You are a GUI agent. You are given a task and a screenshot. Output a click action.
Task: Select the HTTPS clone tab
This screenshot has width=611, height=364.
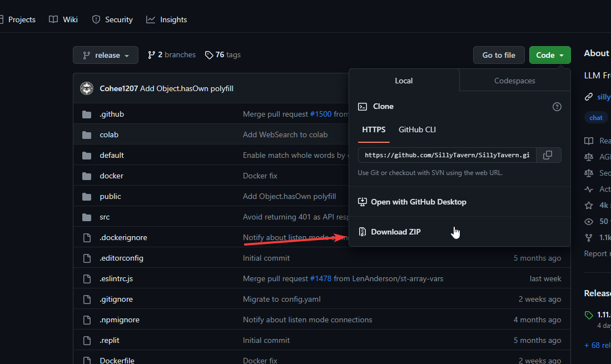pyautogui.click(x=374, y=130)
